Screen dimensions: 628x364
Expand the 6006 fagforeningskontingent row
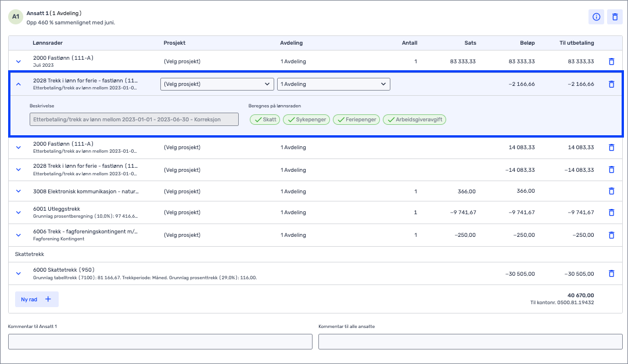(x=19, y=235)
